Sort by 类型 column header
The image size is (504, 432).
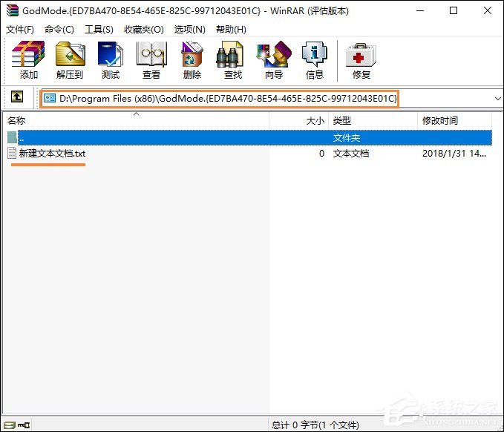tap(373, 121)
